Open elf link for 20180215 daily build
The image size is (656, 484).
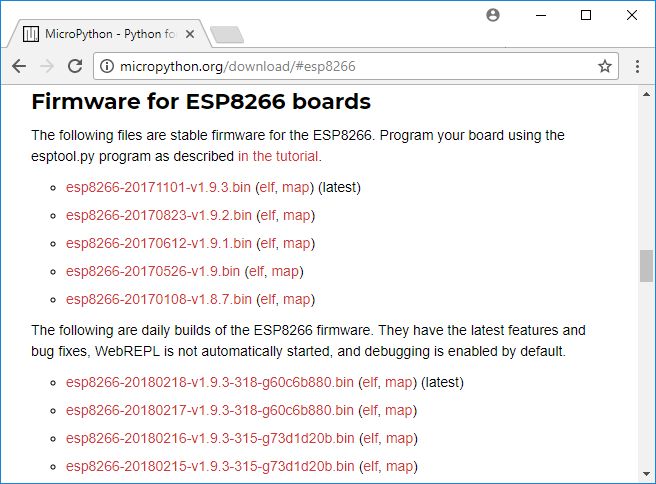371,466
